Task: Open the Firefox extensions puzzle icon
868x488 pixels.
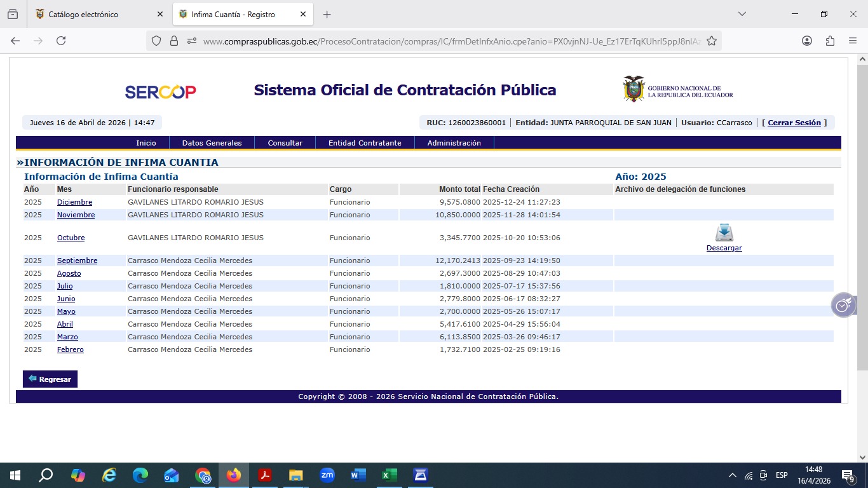Action: point(830,41)
